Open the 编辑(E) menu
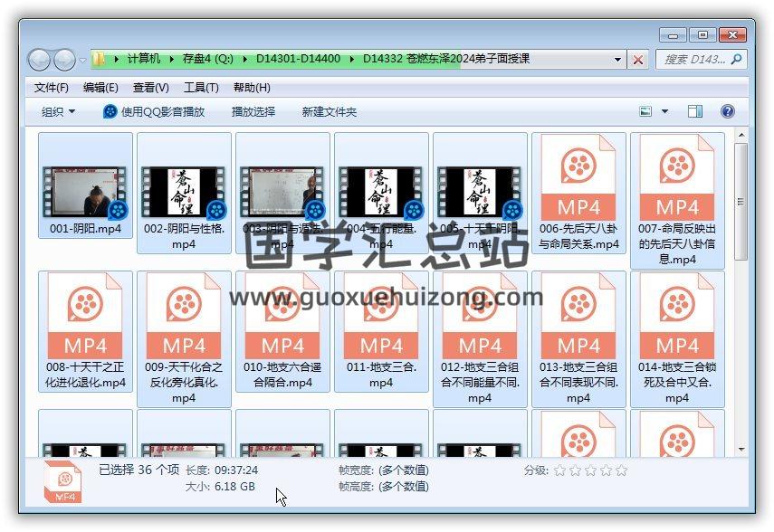 click(x=100, y=88)
